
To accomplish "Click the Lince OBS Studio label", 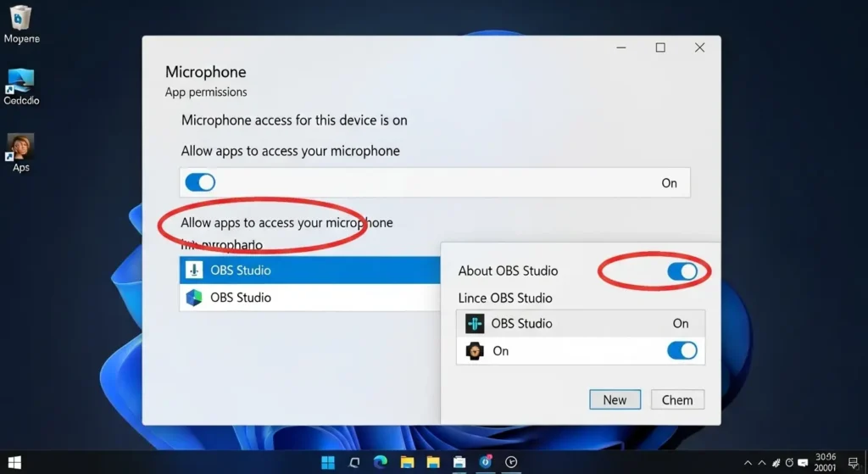I will point(505,298).
